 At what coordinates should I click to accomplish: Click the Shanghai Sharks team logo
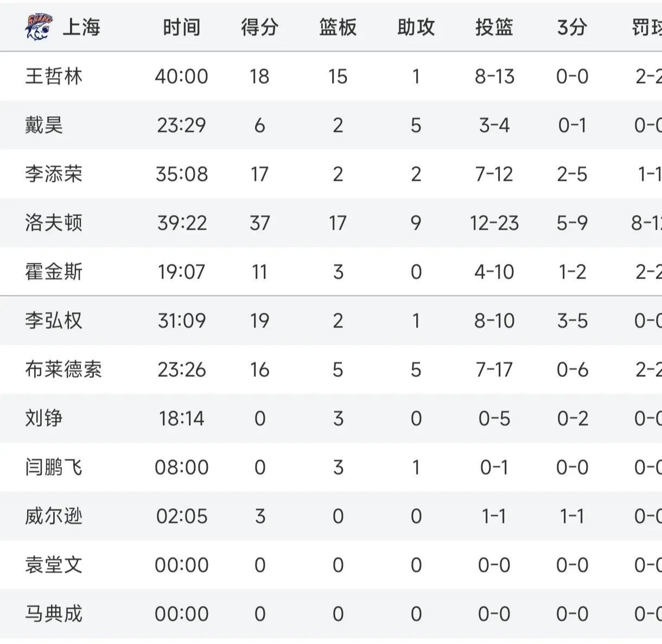pos(39,27)
